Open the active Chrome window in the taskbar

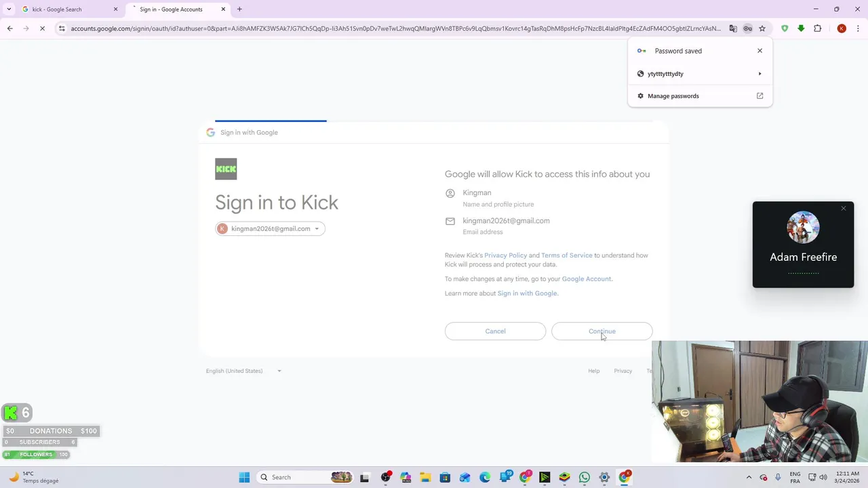click(x=625, y=477)
